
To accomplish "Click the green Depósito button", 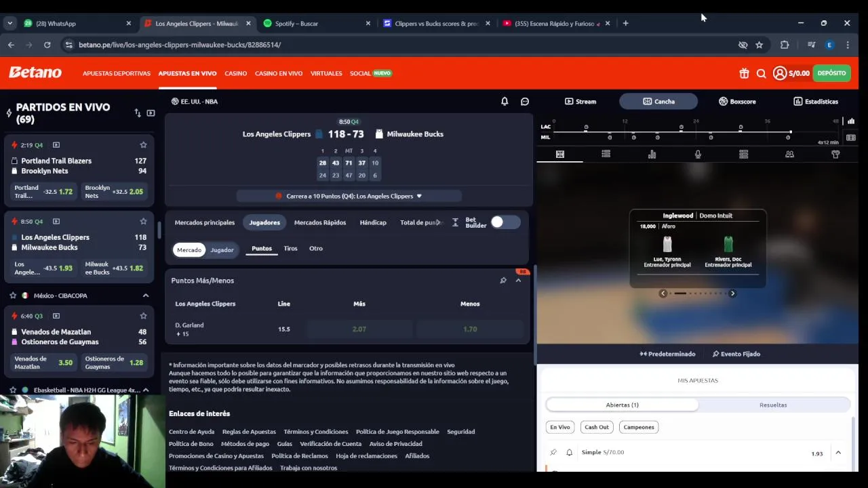I will point(831,73).
